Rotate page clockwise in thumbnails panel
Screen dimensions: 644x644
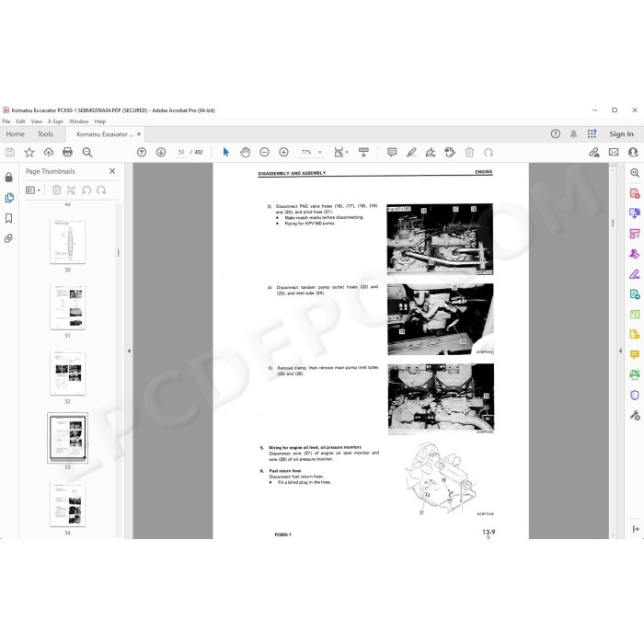click(x=101, y=190)
